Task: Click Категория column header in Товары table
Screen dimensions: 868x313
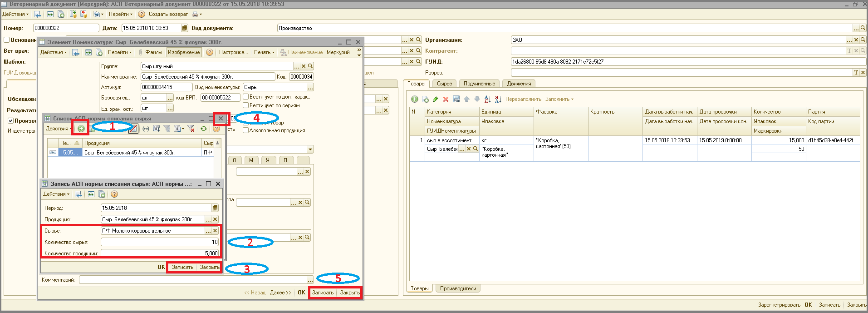Action: (452, 112)
